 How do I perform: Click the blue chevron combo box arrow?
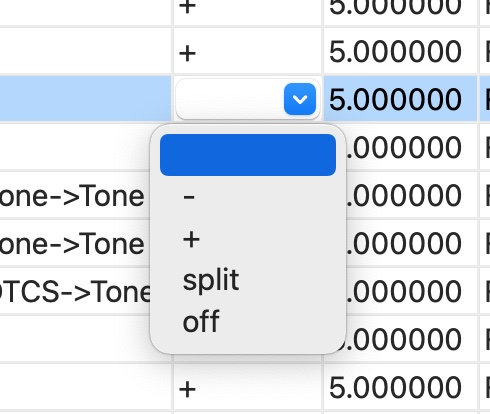[x=300, y=99]
